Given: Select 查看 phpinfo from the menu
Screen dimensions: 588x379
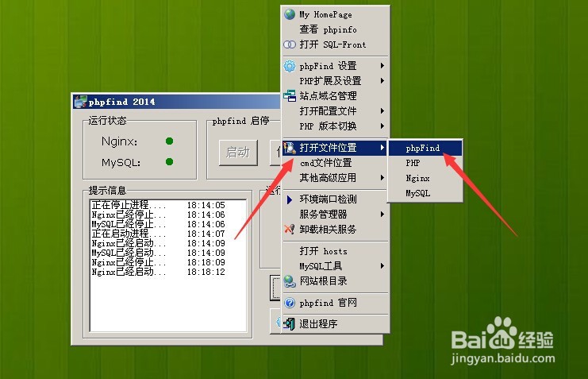Looking at the screenshot, I should [x=335, y=29].
